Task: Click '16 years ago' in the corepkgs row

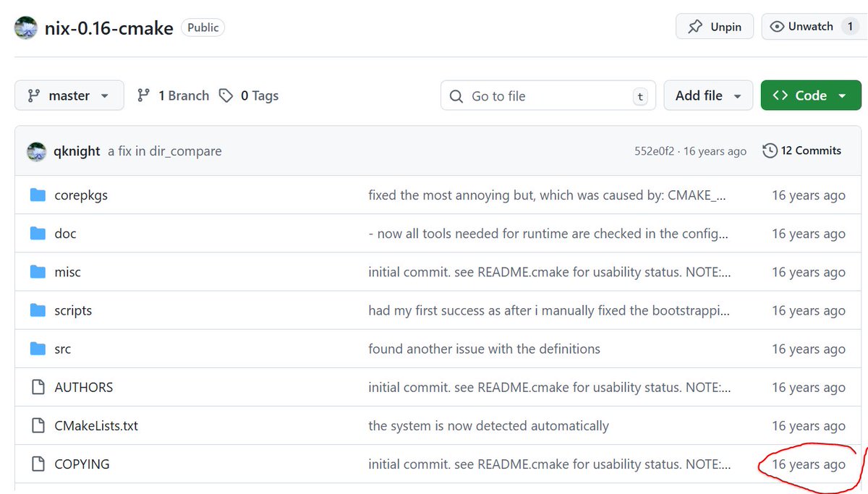Action: [x=809, y=195]
